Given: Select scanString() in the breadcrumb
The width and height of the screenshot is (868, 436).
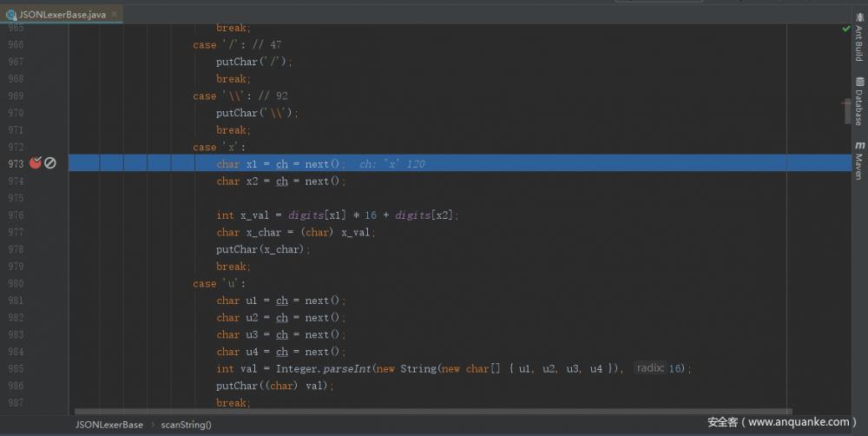Looking at the screenshot, I should [186, 425].
